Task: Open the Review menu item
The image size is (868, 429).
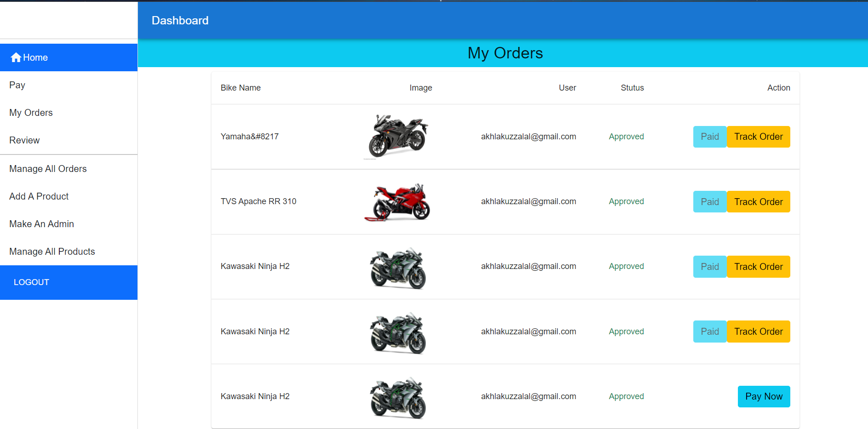Action: (x=24, y=140)
